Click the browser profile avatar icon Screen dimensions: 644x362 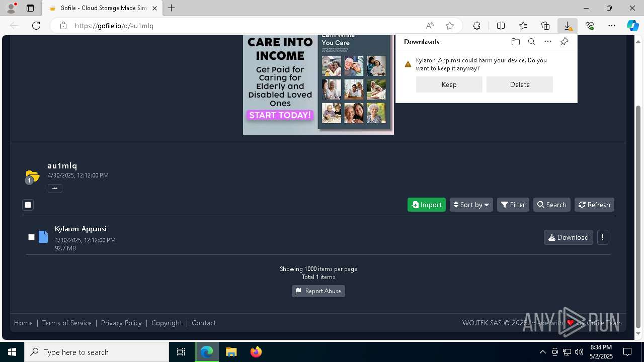pyautogui.click(x=11, y=8)
